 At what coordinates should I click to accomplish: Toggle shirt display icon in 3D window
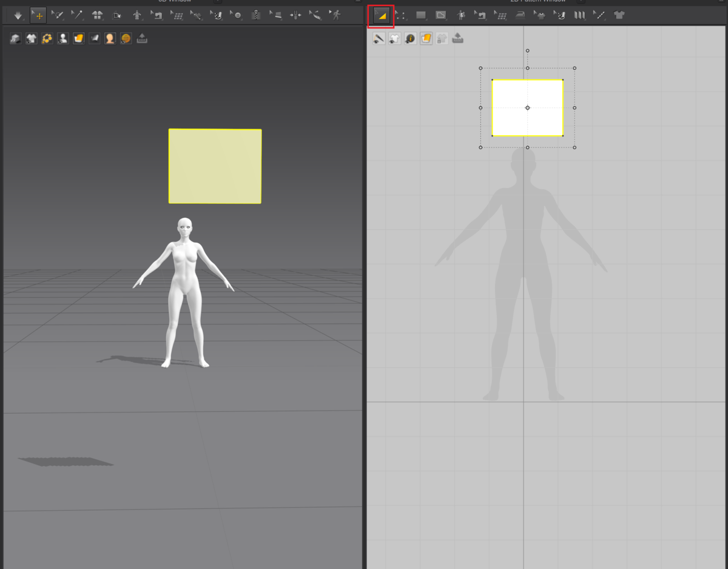(32, 39)
